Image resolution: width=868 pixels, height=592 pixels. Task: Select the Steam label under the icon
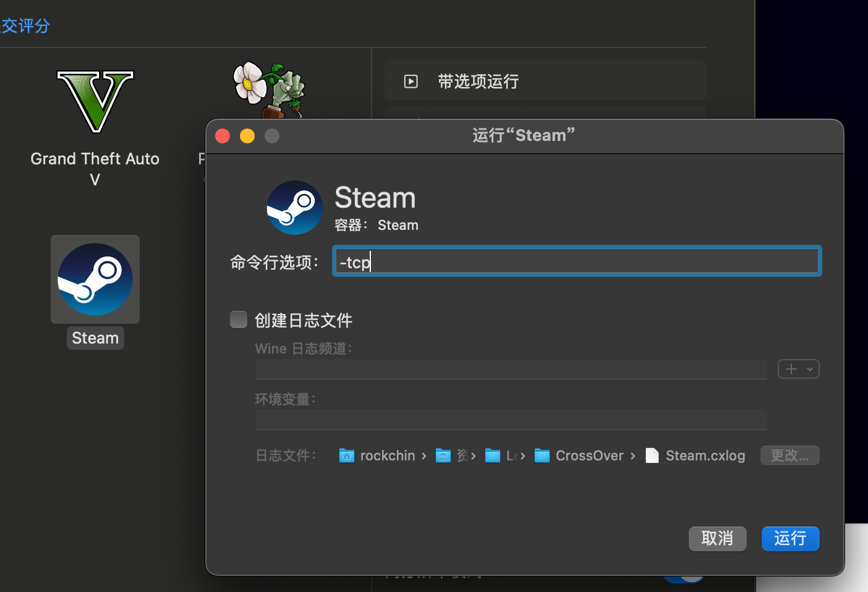(x=95, y=338)
